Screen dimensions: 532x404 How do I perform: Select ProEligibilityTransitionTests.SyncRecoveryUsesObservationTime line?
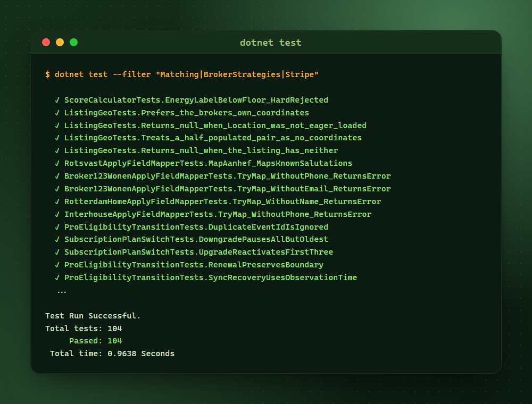(206, 277)
